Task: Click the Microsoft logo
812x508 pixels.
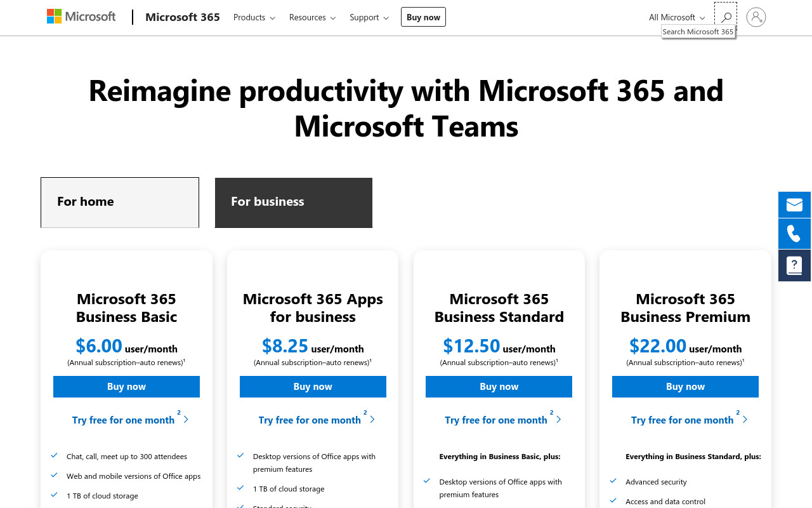Action: (x=81, y=17)
